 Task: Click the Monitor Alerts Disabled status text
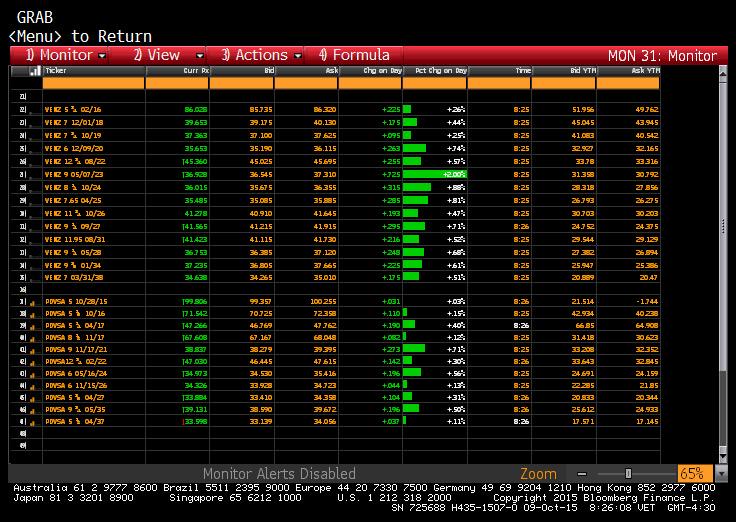click(279, 473)
